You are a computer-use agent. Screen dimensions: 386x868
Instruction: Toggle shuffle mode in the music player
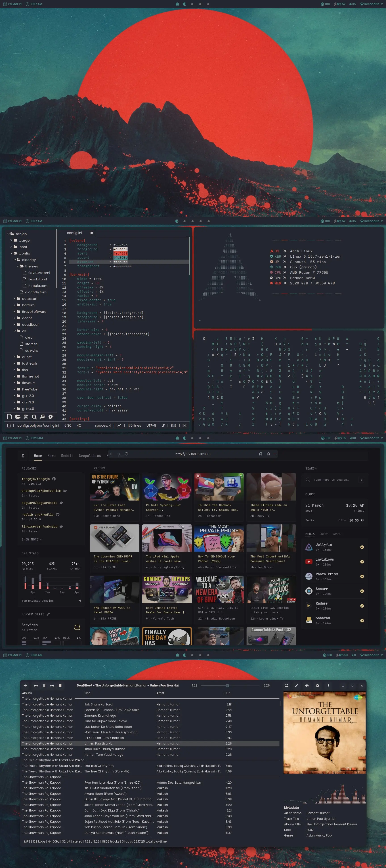(x=286, y=685)
